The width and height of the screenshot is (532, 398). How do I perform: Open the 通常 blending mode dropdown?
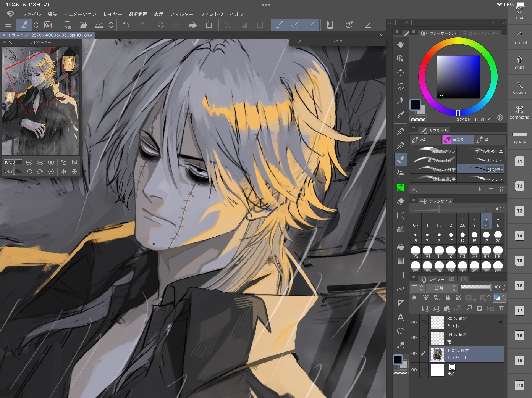441,288
